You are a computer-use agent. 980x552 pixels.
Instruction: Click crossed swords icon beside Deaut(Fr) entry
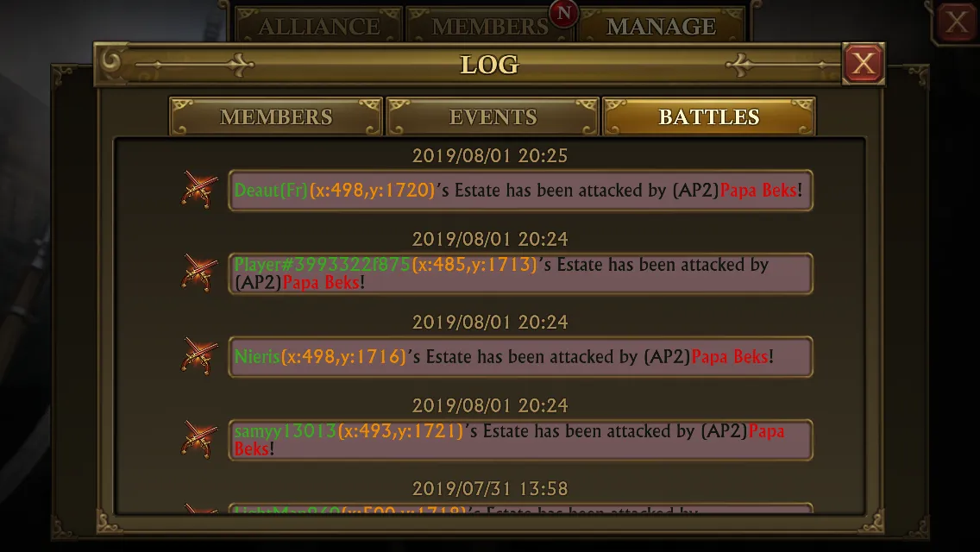pos(200,190)
